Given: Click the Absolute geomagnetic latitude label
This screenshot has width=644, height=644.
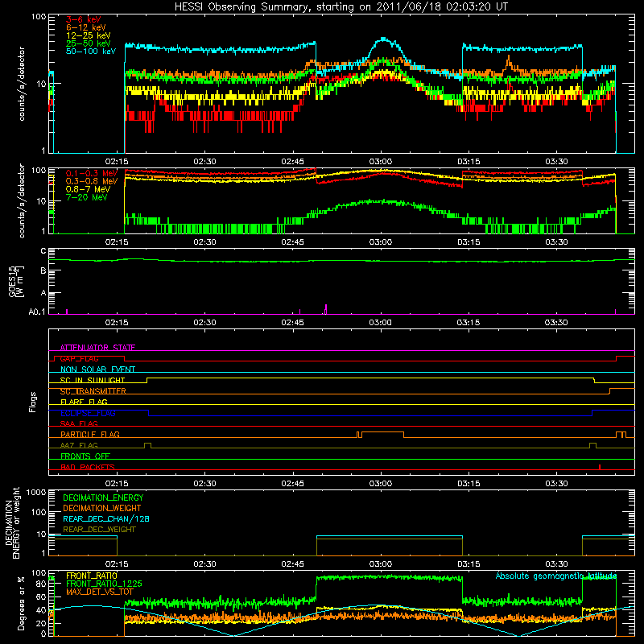Looking at the screenshot, I should 556,576.
